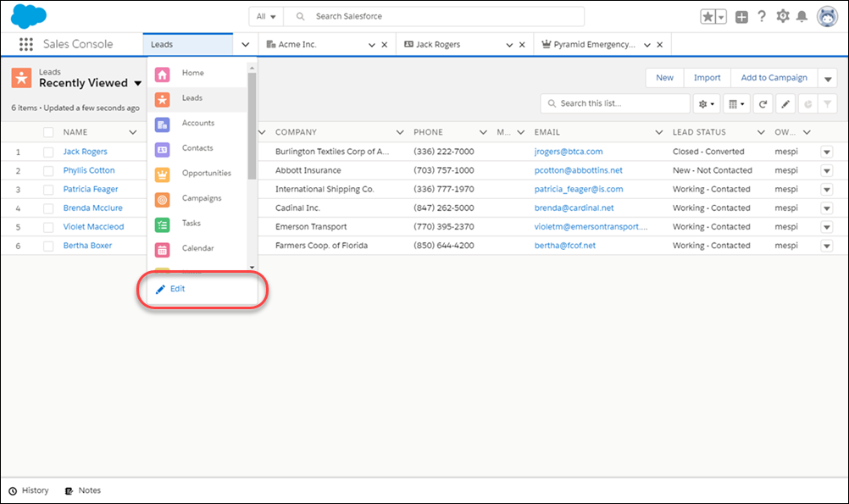Close the Acme Inc. tab

(385, 45)
